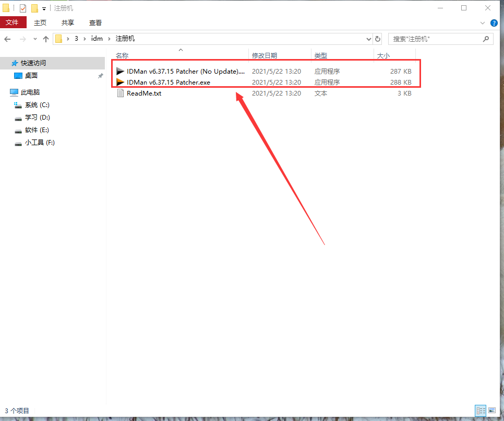Switch to details view layout
504x421 pixels.
tap(481, 411)
